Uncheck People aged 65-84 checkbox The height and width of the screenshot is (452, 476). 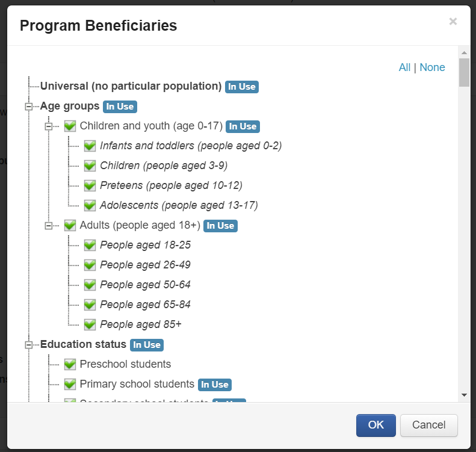click(90, 305)
